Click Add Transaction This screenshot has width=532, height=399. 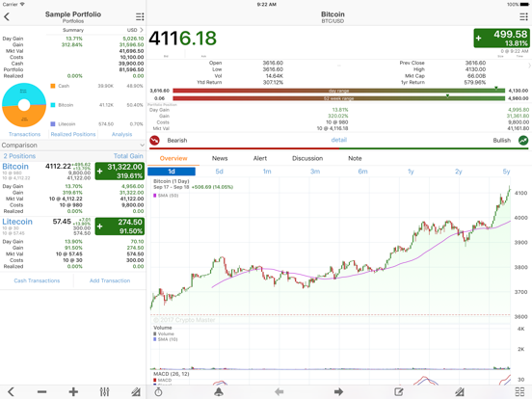(x=110, y=280)
